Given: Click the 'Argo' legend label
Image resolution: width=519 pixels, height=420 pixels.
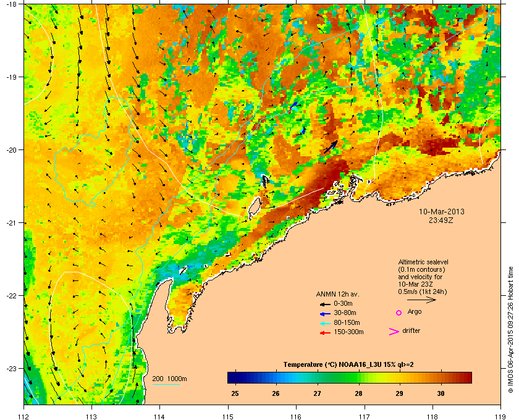Looking at the screenshot, I should point(415,312).
